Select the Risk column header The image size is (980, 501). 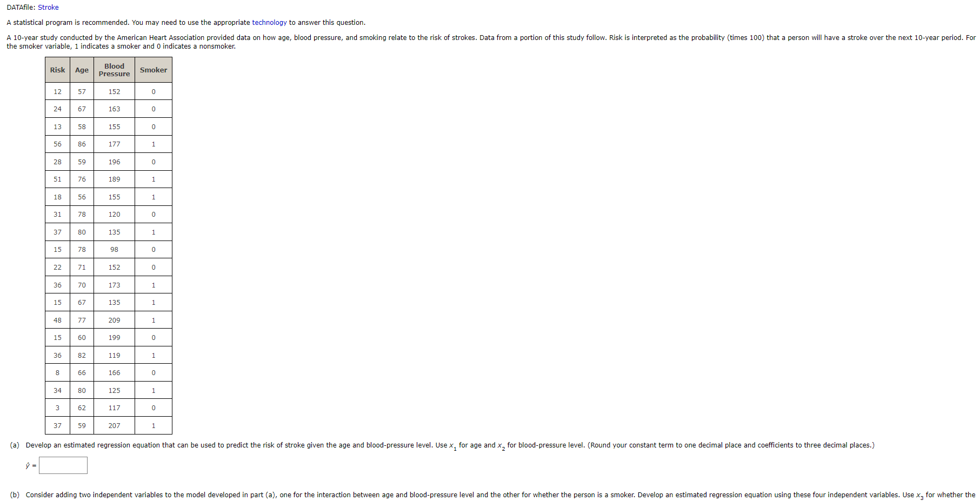tap(57, 70)
